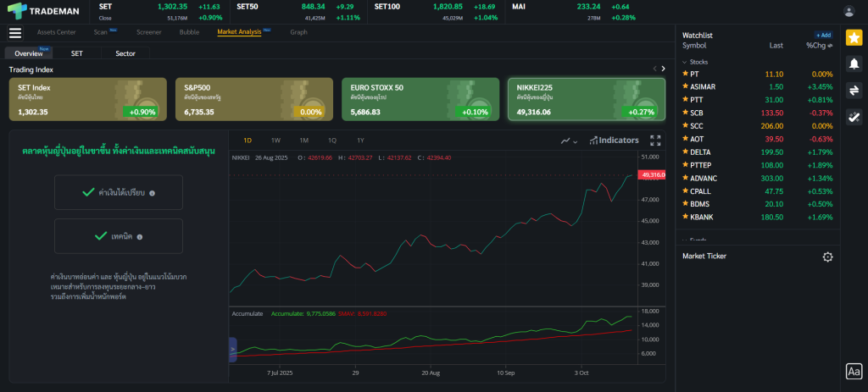Viewport: 868px width, 392px height.
Task: Open the notifications bell in the sidebar
Action: (854, 63)
